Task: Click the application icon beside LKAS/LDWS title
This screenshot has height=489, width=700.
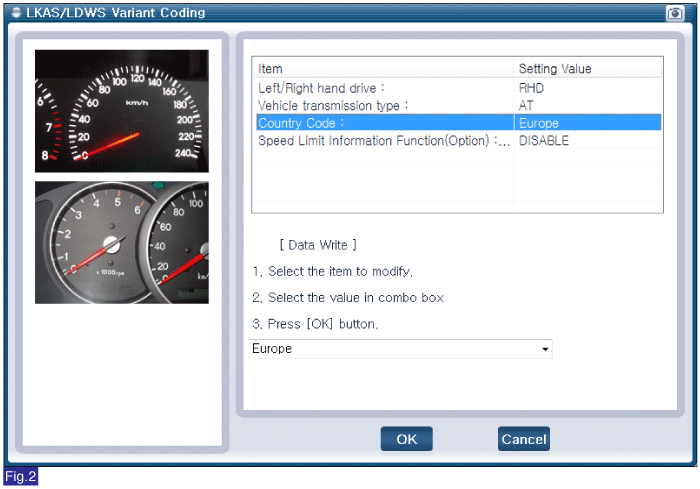Action: tap(16, 13)
